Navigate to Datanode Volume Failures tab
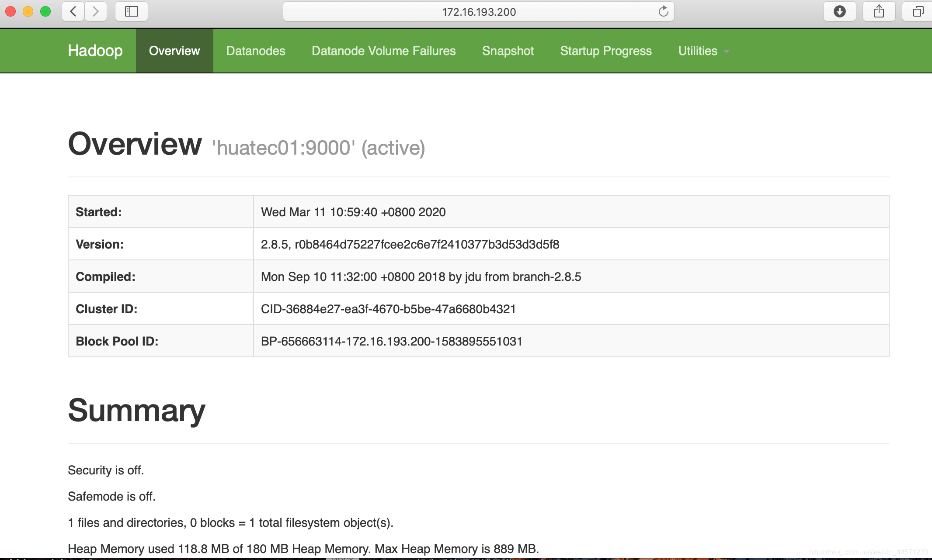Viewport: 932px width, 560px height. tap(383, 51)
